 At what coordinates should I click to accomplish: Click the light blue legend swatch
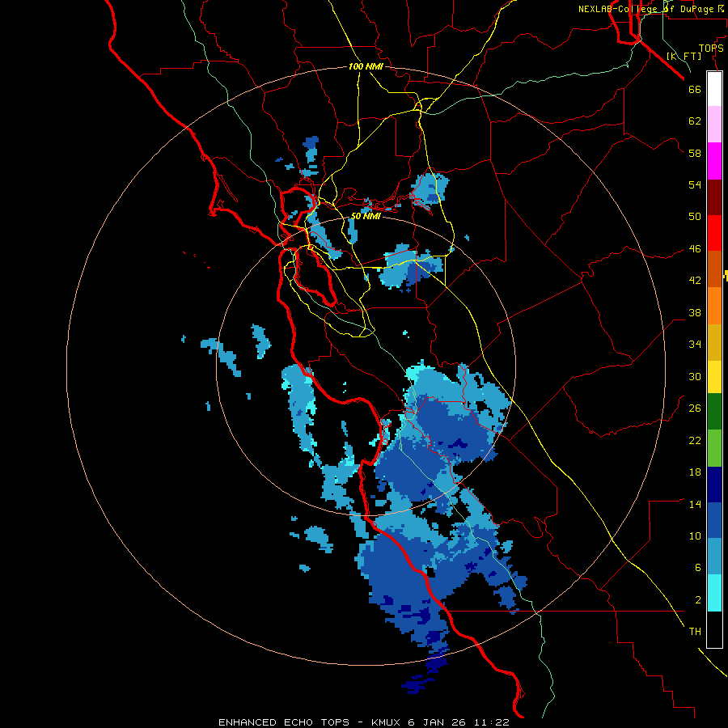click(x=714, y=557)
